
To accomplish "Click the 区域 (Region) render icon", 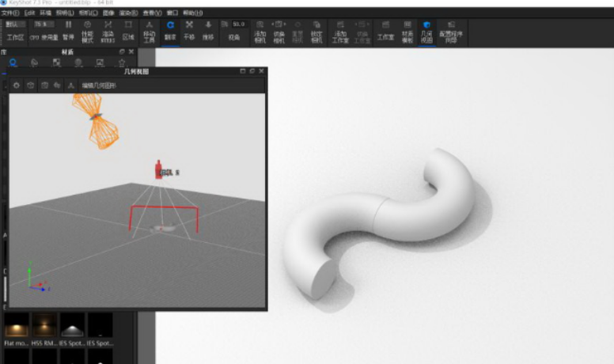I will tap(128, 30).
